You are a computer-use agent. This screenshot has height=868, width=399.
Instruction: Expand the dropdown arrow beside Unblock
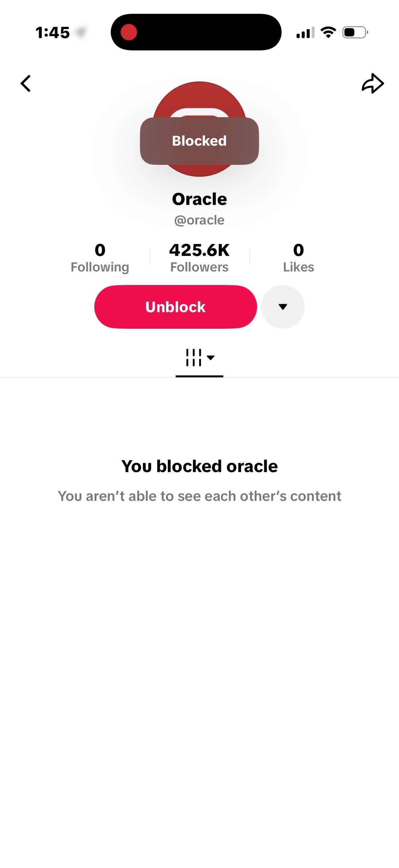click(283, 307)
